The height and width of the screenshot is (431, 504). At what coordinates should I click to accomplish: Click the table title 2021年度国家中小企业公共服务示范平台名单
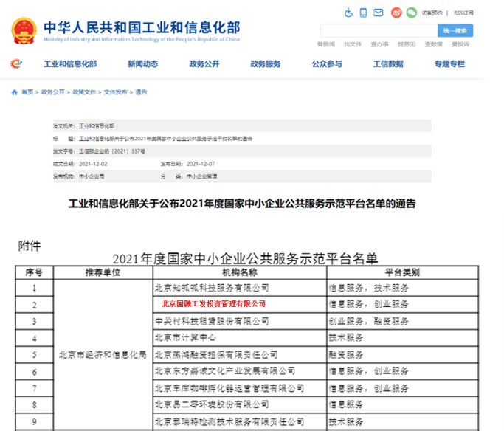[x=245, y=259]
